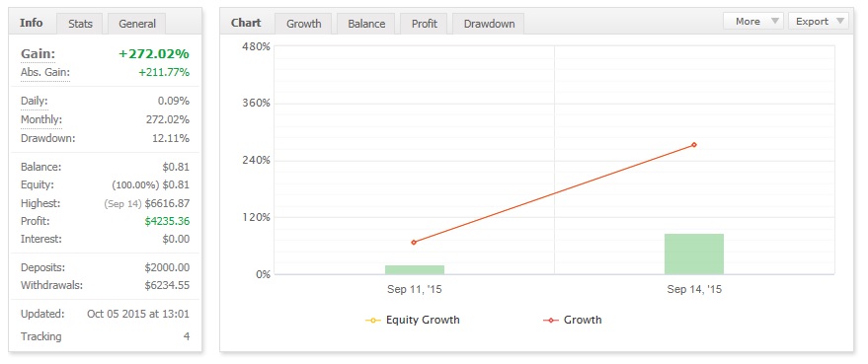Viewport: 868px width, 364px height.
Task: Click the Sep 14 growth data point
Action: coord(693,145)
